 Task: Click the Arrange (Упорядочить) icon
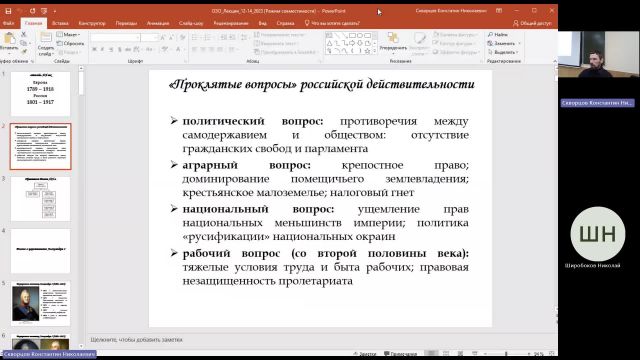(393, 39)
